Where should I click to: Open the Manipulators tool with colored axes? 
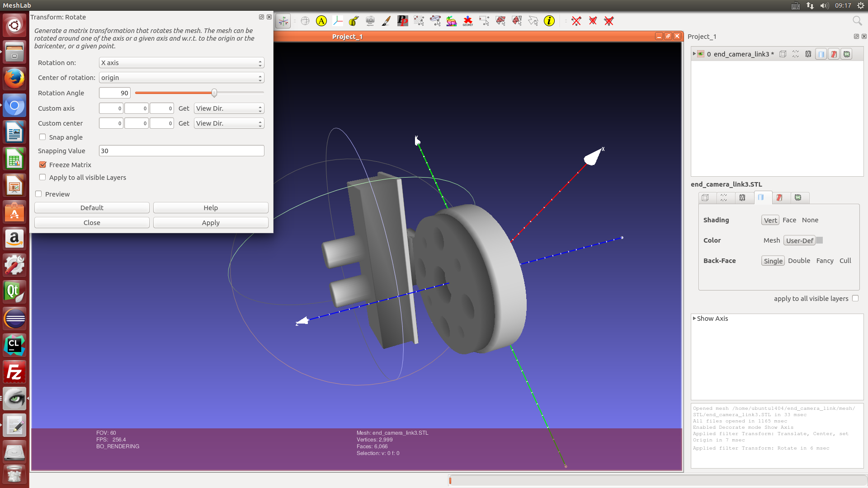pyautogui.click(x=338, y=21)
